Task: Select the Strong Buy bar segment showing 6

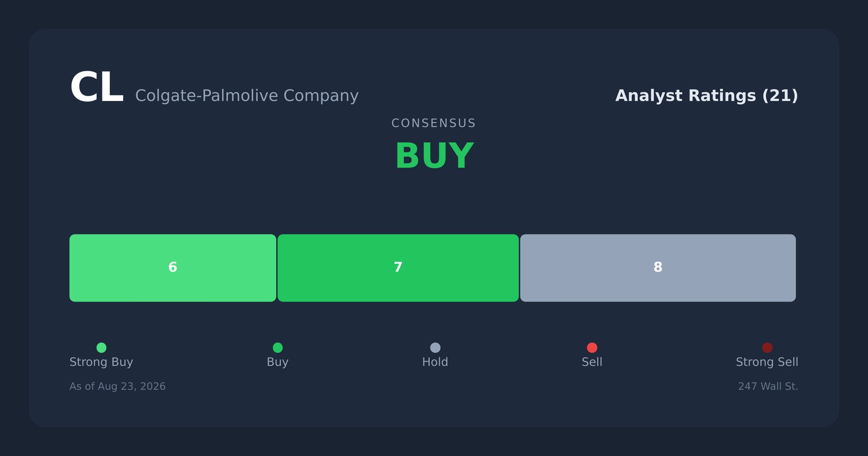Action: 173,268
